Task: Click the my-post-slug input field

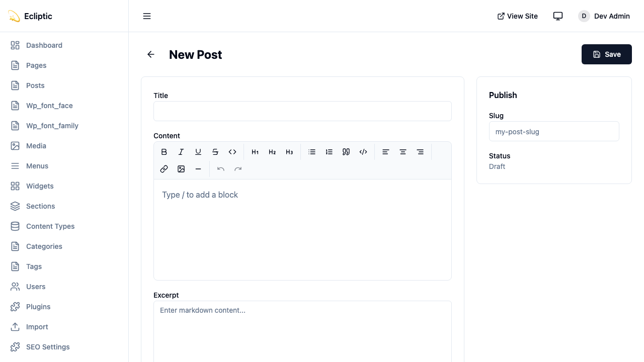Action: click(554, 131)
